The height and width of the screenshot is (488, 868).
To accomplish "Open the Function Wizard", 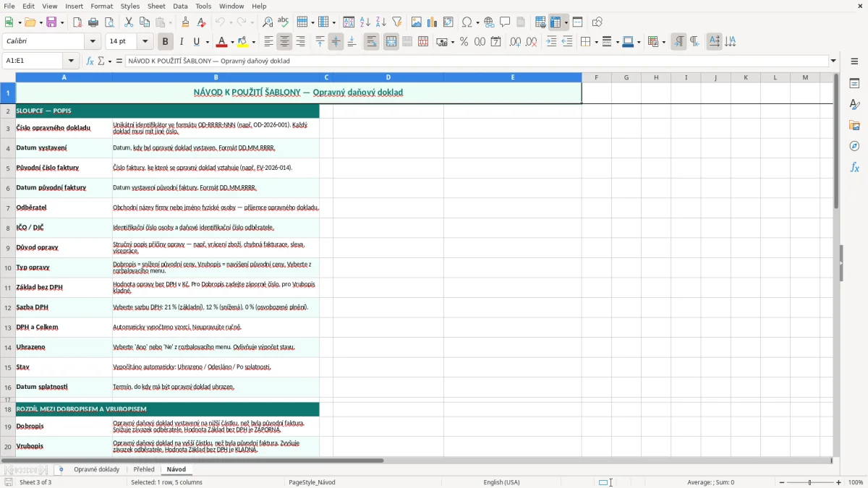I will [90, 61].
